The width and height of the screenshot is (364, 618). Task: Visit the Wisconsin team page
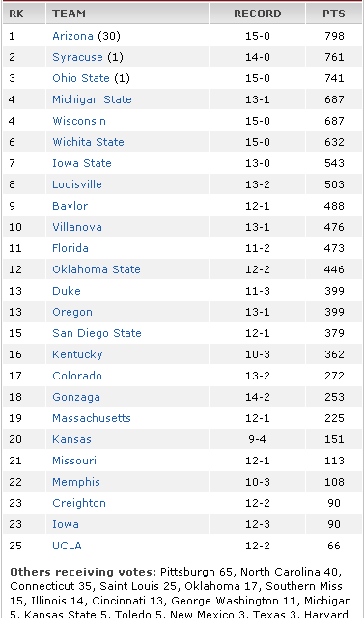click(x=79, y=121)
